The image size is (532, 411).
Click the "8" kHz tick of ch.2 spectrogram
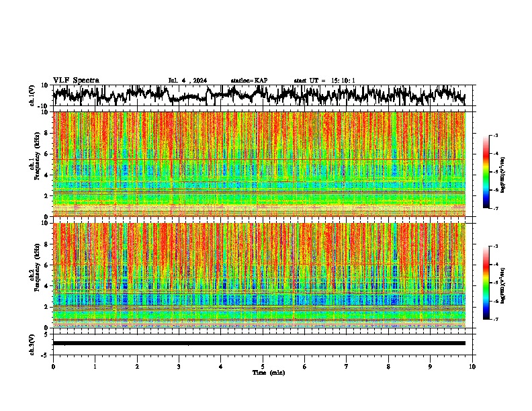46,244
